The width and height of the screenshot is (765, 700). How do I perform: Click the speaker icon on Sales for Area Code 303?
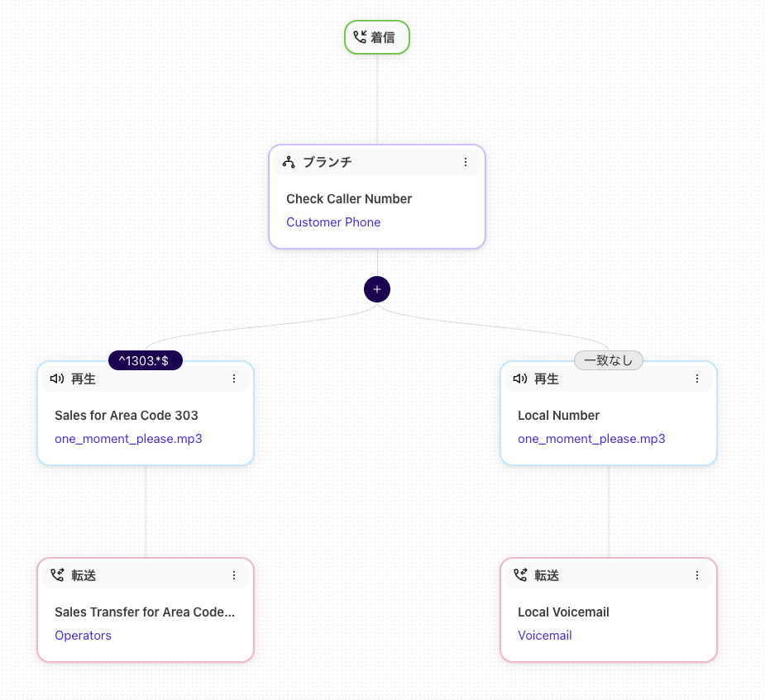[x=56, y=379]
